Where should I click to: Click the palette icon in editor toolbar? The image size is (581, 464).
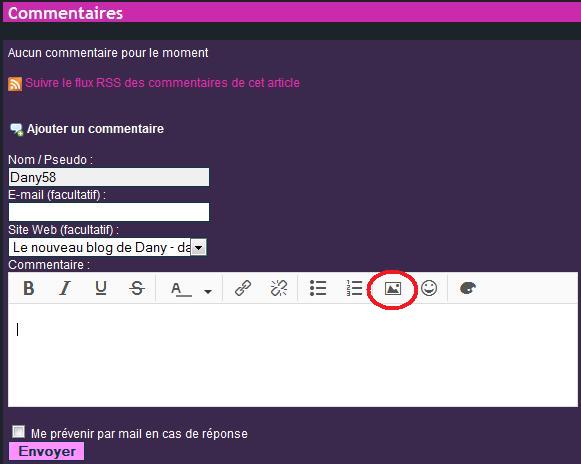pyautogui.click(x=468, y=288)
